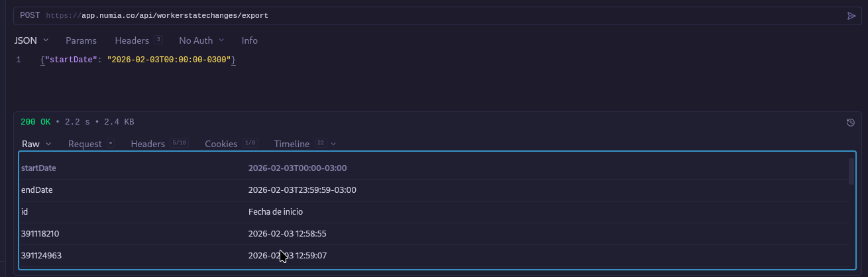The height and width of the screenshot is (277, 868).
Task: Switch to the Params tab
Action: click(81, 40)
